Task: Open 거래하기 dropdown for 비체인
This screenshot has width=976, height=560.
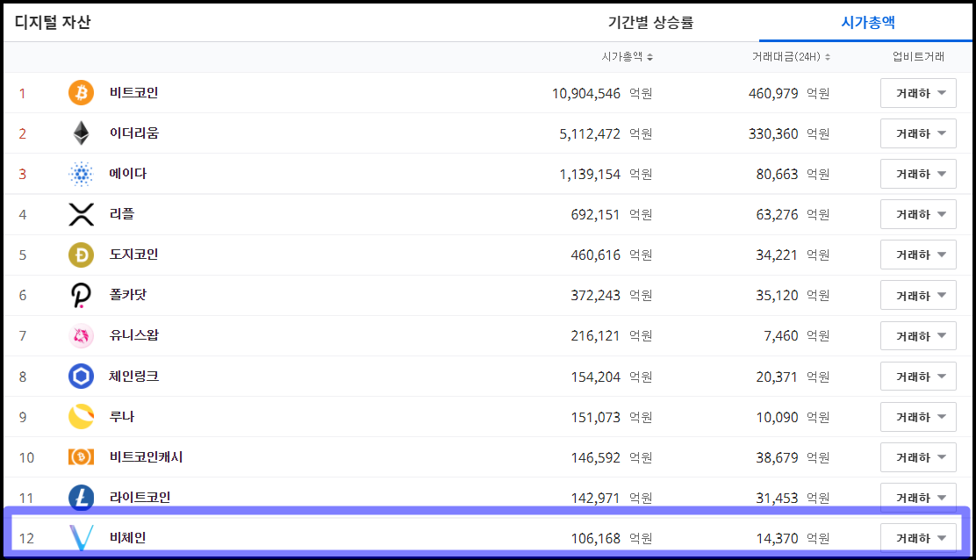Action: (x=918, y=538)
